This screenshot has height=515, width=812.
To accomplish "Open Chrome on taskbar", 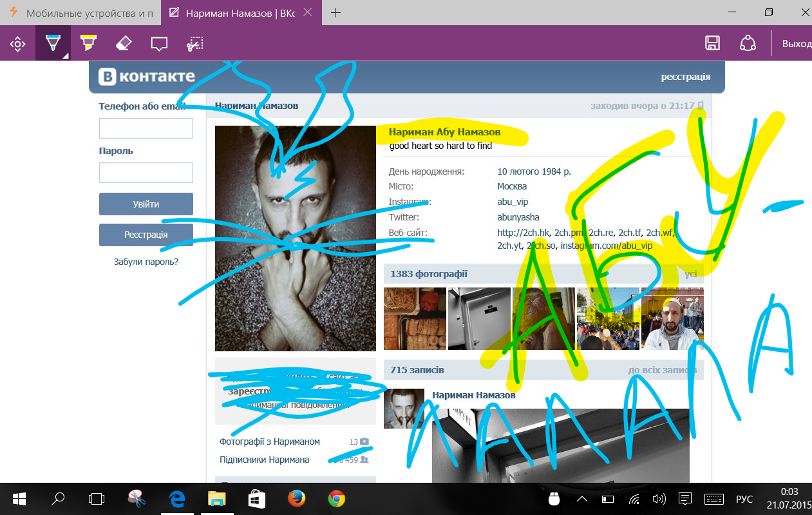I will coord(336,498).
